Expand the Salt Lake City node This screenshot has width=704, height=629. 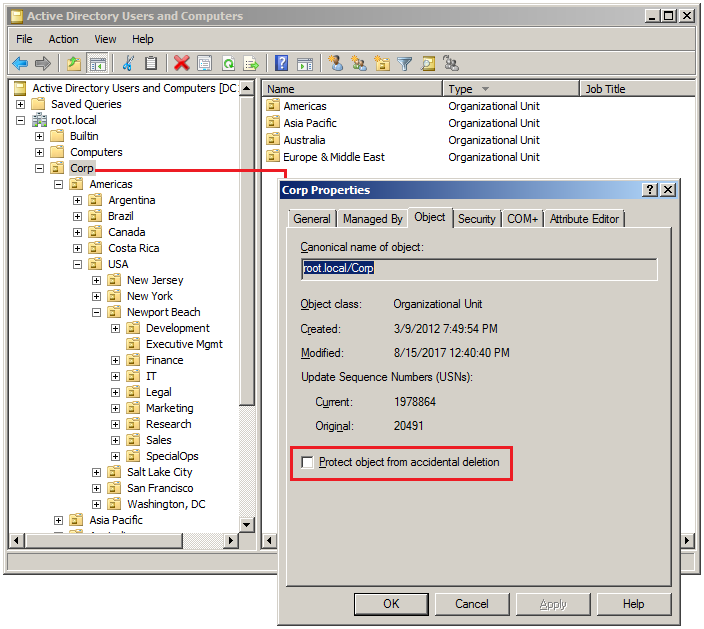[x=97, y=472]
